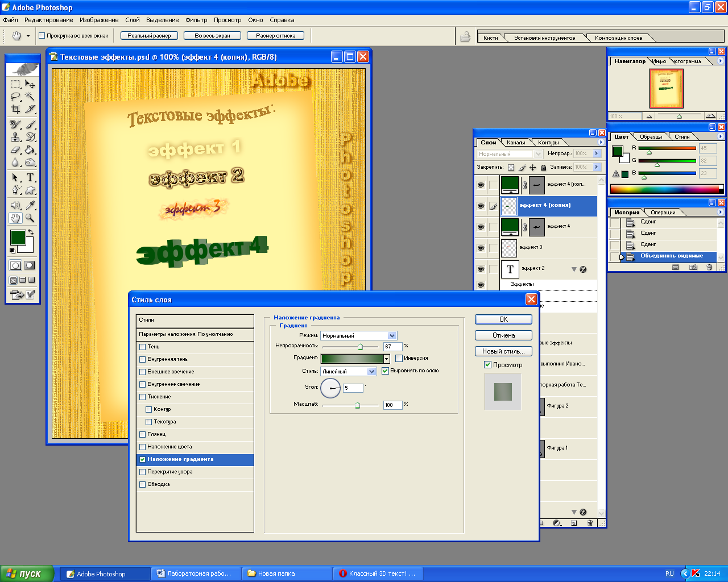Open the Режим blend mode dropdown
728x582 pixels.
(392, 336)
